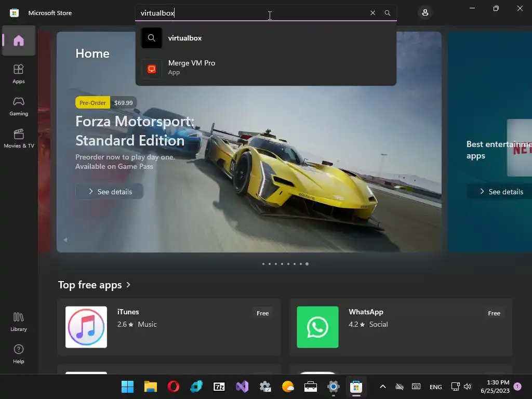Open the weather app on taskbar
The width and height of the screenshot is (532, 399).
tap(288, 387)
